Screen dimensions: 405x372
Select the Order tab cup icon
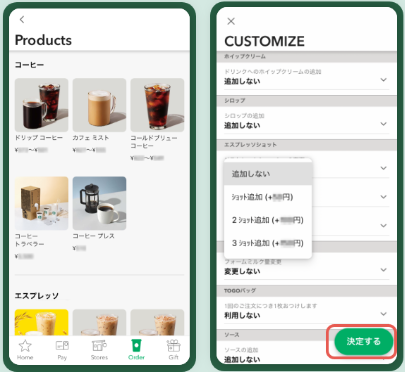pos(136,346)
